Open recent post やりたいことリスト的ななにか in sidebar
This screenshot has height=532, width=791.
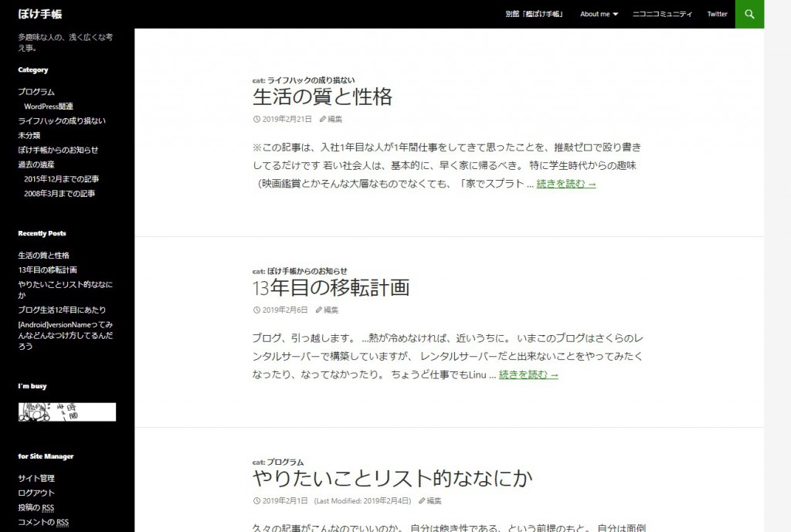(x=66, y=290)
